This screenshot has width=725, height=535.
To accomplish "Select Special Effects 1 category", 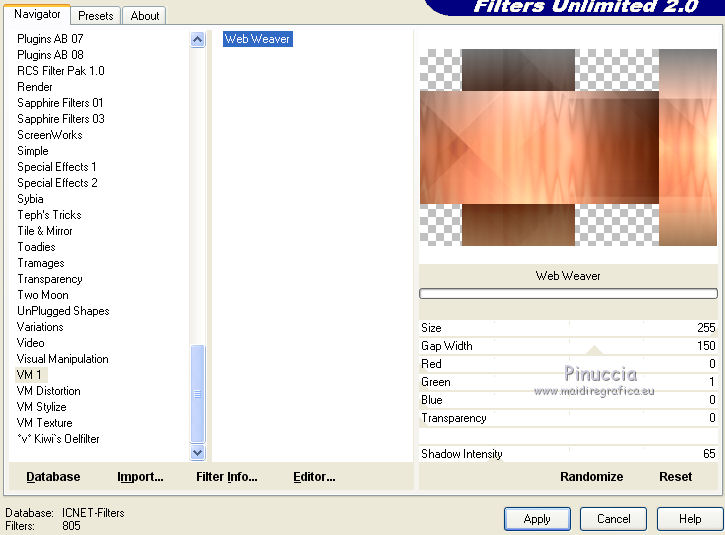I will point(56,167).
